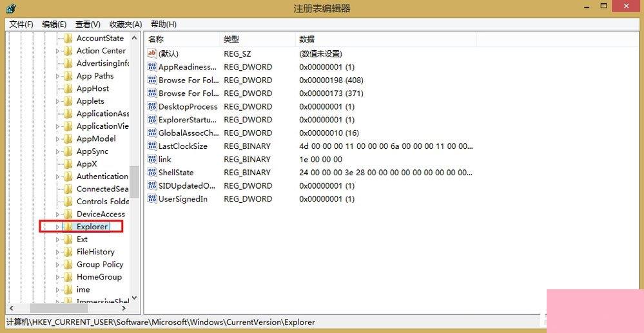Select the Explorer key in the tree
This screenshot has width=644, height=333.
92,227
